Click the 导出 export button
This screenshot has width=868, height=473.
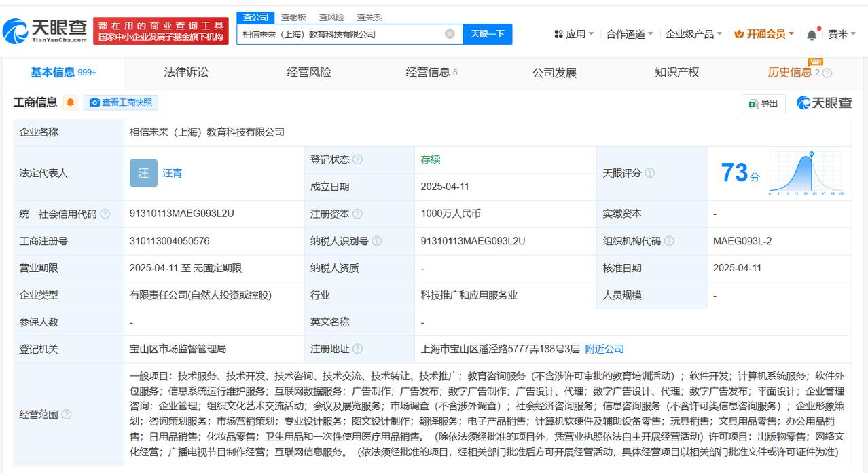pos(763,103)
